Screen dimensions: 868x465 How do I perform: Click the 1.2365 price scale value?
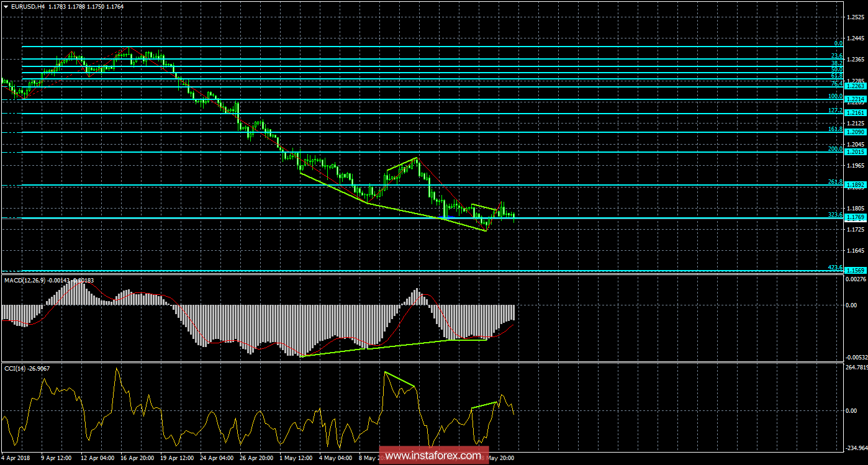coord(856,60)
